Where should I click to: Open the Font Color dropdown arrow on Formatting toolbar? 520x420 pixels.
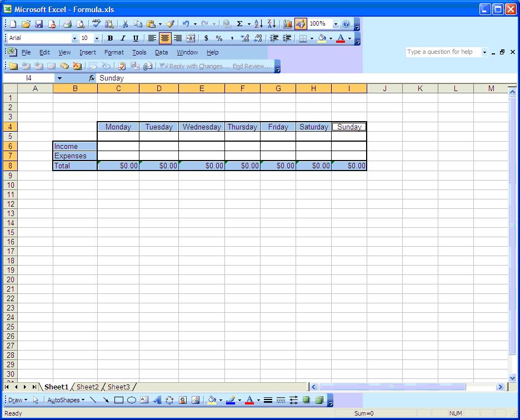349,39
